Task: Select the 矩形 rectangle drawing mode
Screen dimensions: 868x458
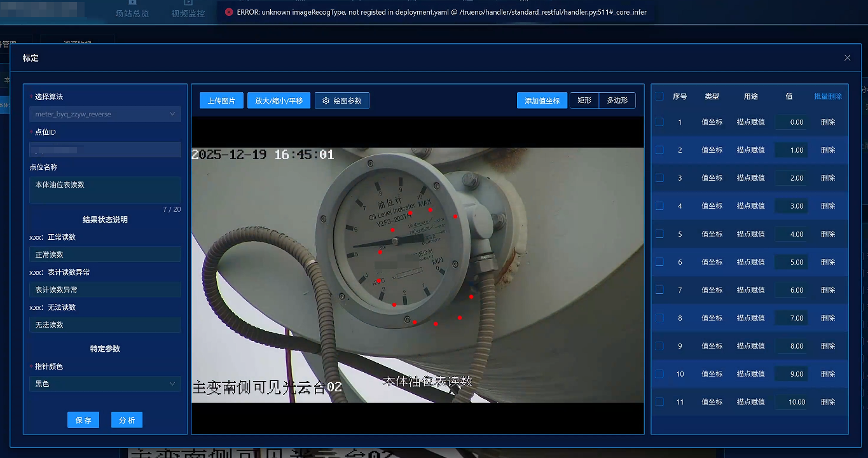Action: (x=584, y=101)
